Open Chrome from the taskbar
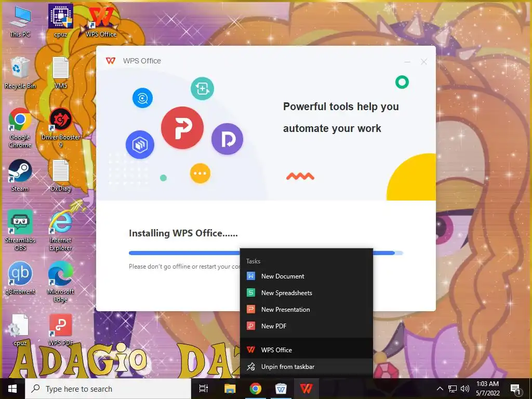532x399 pixels. click(256, 389)
